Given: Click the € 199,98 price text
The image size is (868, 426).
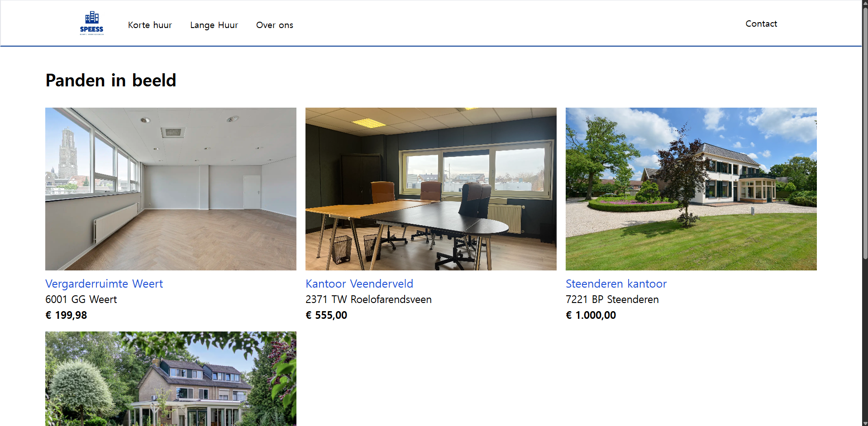Looking at the screenshot, I should (x=66, y=315).
